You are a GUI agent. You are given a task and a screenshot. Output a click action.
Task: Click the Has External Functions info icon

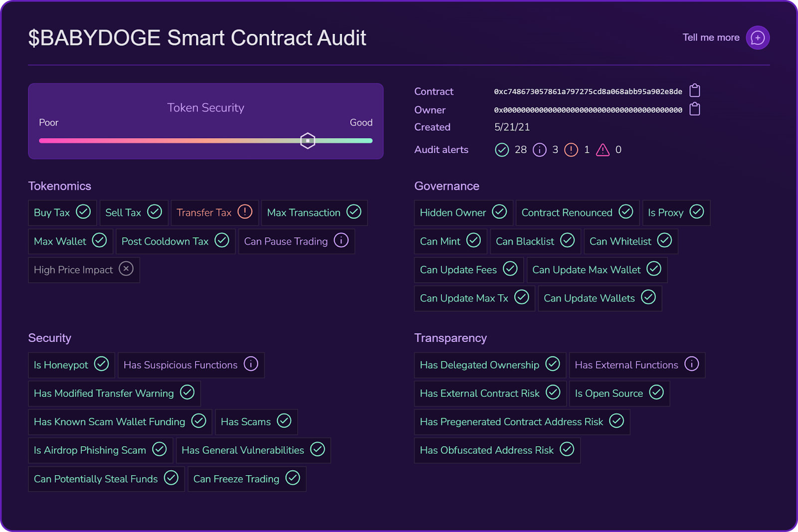tap(692, 364)
